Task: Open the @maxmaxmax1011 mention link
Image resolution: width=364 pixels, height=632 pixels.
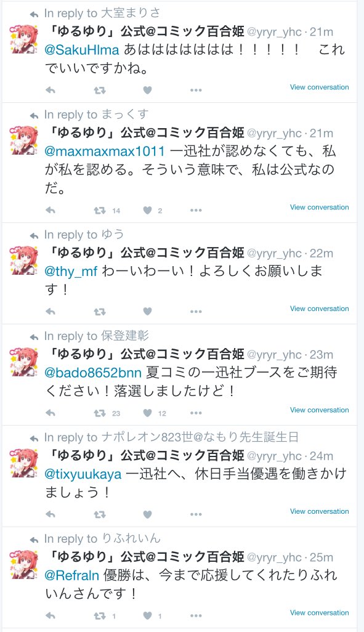Action: (105, 152)
